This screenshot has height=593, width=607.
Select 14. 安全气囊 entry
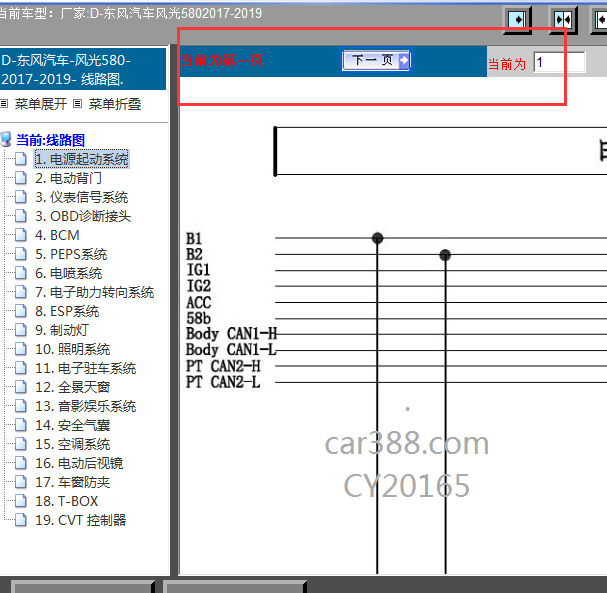[x=73, y=425]
